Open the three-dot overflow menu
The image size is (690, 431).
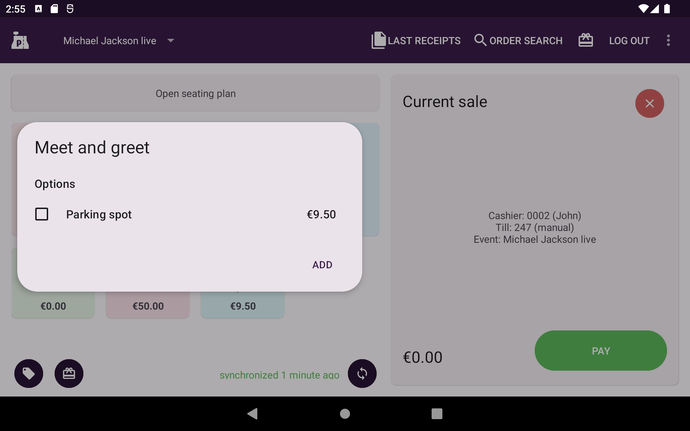(x=669, y=41)
